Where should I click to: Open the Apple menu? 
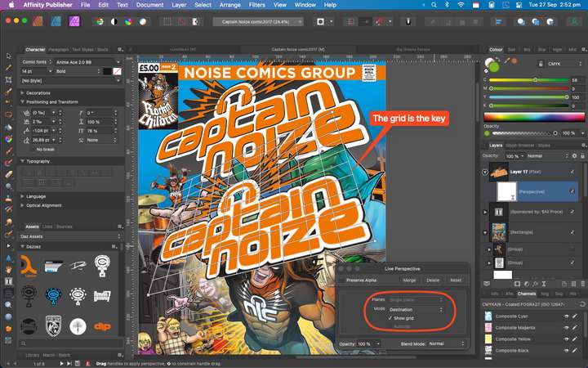coord(11,5)
